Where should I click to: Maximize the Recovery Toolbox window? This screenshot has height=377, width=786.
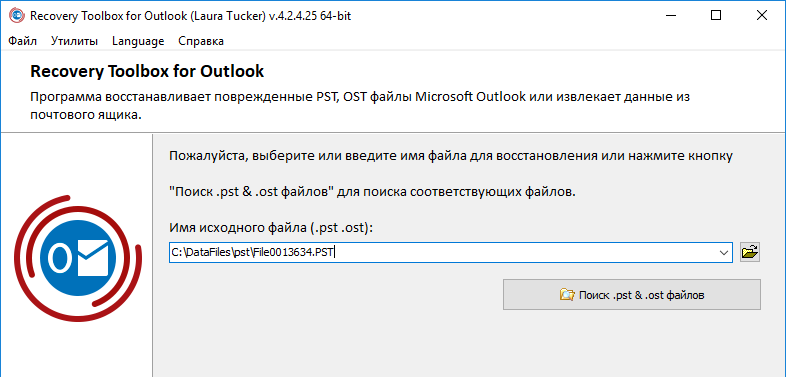click(x=716, y=16)
